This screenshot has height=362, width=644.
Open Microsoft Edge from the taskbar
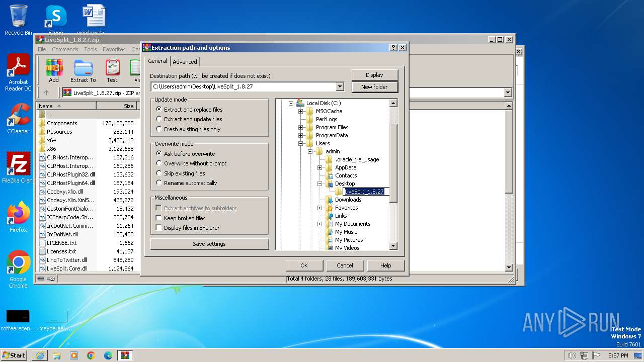(x=108, y=355)
